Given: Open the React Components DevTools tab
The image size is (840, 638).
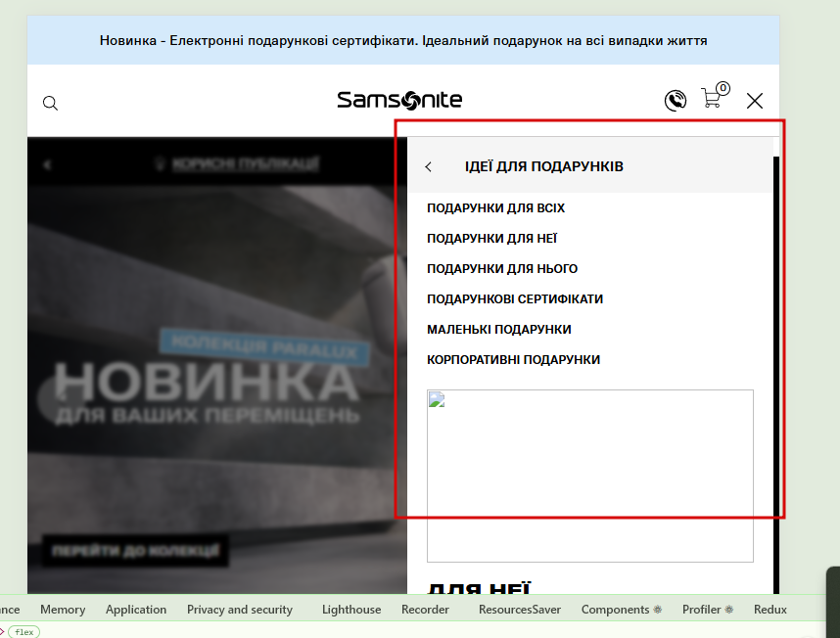Looking at the screenshot, I should (622, 609).
